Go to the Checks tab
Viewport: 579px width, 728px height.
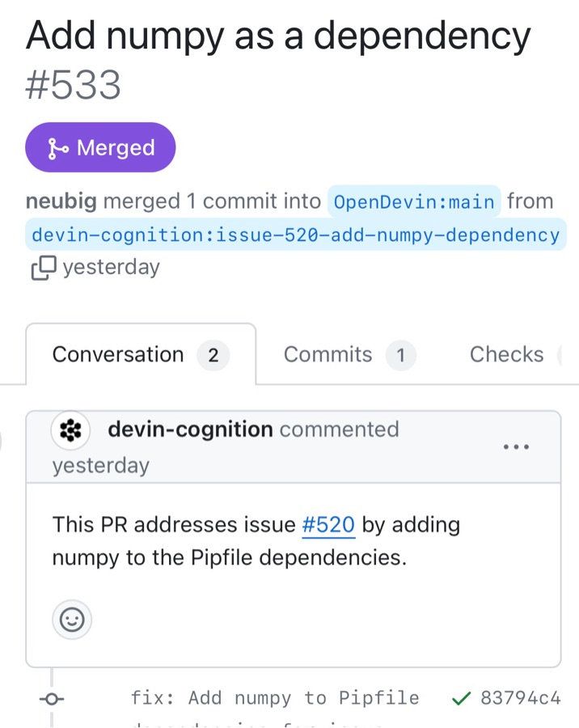pos(506,355)
